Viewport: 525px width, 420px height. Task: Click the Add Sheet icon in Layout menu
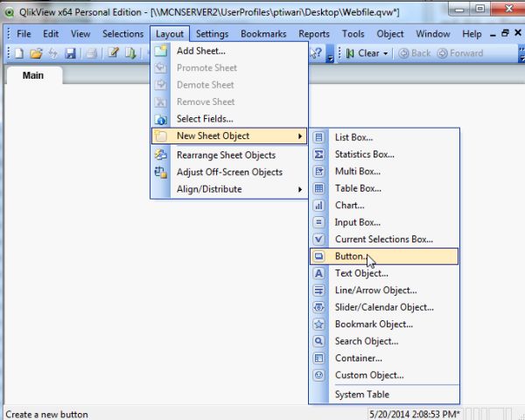click(161, 51)
